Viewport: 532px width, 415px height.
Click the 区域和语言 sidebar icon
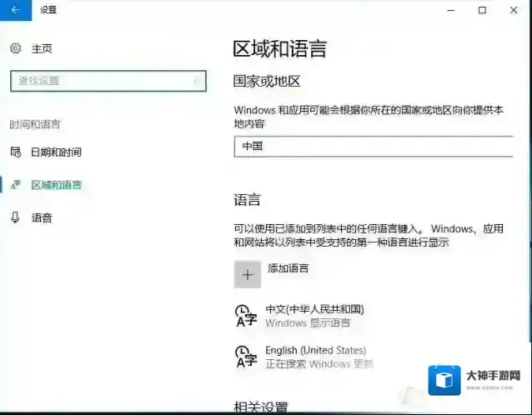click(15, 185)
